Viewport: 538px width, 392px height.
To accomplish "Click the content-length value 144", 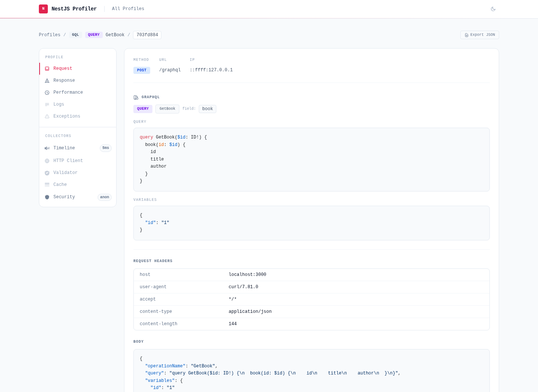I will (x=233, y=324).
